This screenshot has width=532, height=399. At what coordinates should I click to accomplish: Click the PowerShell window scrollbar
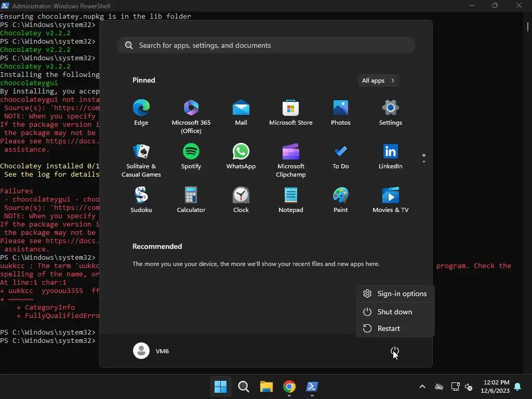tap(528, 26)
